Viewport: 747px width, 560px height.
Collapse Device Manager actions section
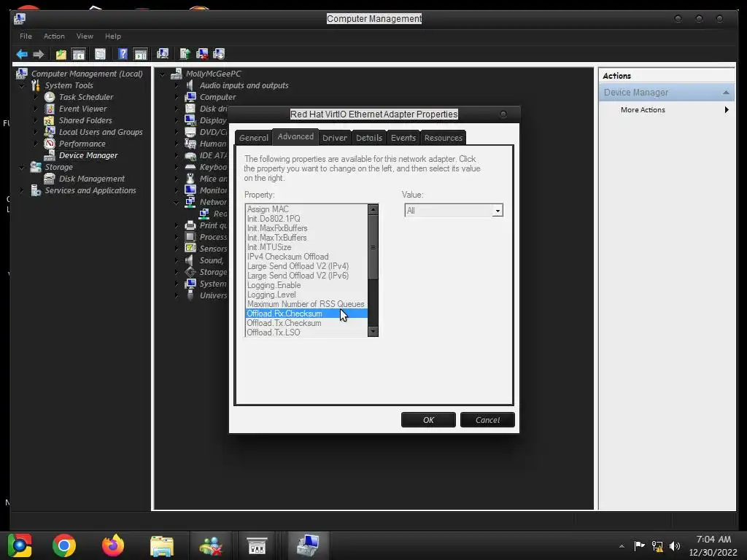(x=726, y=93)
